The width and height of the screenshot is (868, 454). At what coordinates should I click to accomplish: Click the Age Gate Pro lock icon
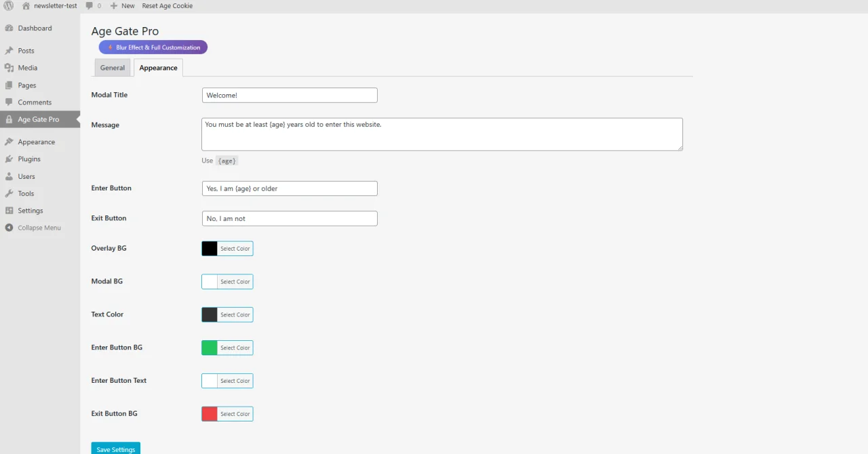coord(9,119)
